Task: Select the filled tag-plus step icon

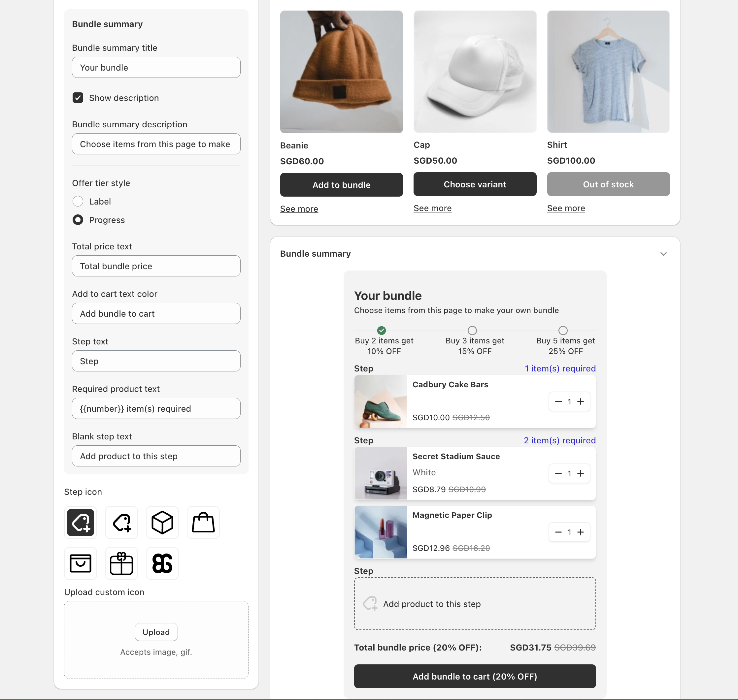Action: pos(80,523)
